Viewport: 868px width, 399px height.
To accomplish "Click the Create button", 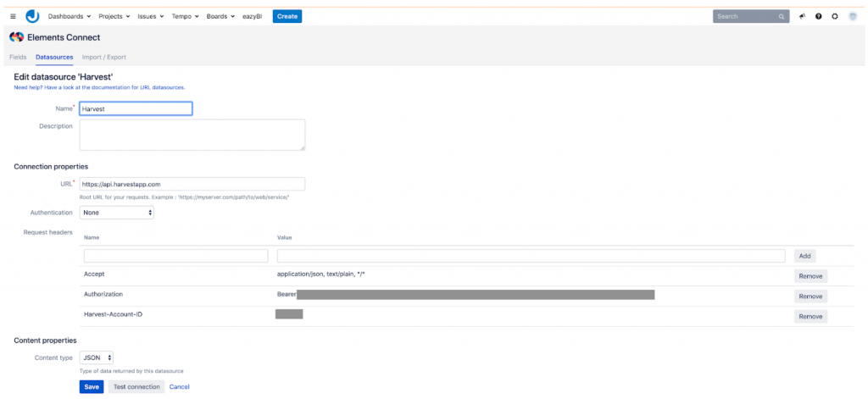I will point(287,17).
